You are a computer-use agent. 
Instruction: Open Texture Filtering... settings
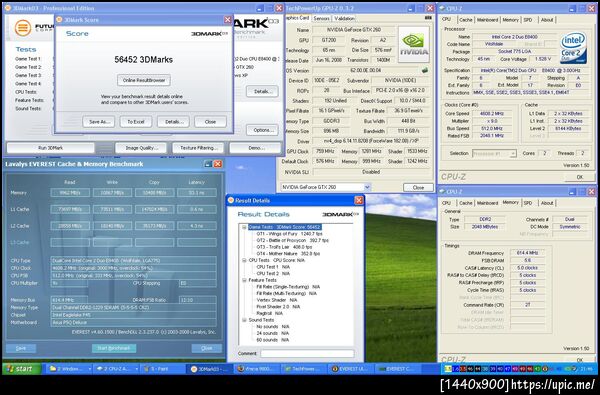(x=198, y=148)
